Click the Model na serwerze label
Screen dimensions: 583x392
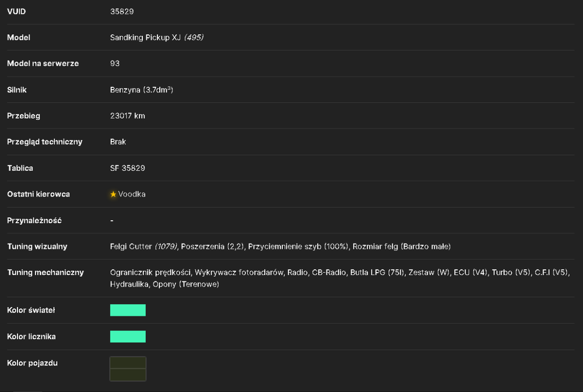pyautogui.click(x=43, y=63)
